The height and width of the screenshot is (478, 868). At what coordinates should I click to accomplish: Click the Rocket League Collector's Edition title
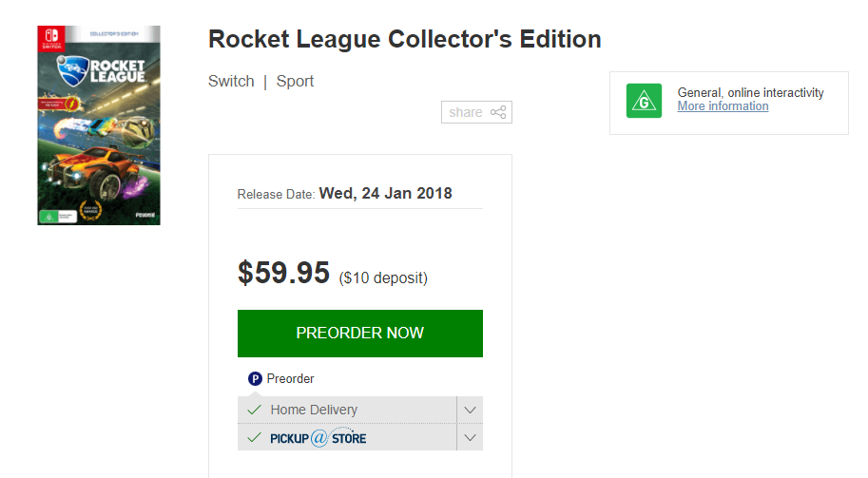tap(404, 40)
